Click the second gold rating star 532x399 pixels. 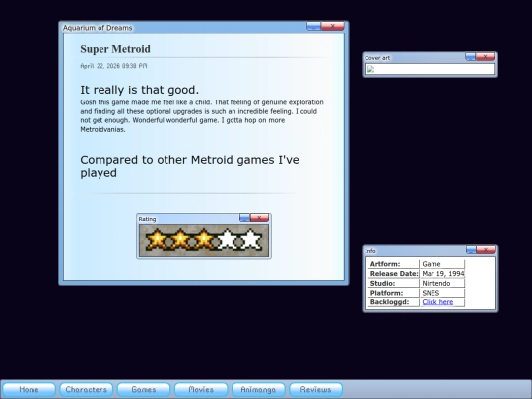pos(180,239)
